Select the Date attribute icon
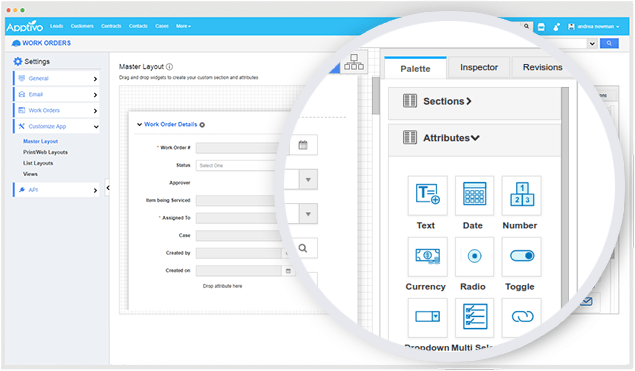Viewport: 635px width, 371px height. [x=474, y=195]
